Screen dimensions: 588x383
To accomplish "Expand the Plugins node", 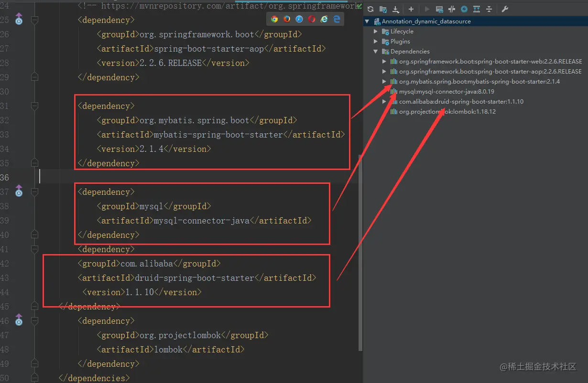I will coord(376,42).
